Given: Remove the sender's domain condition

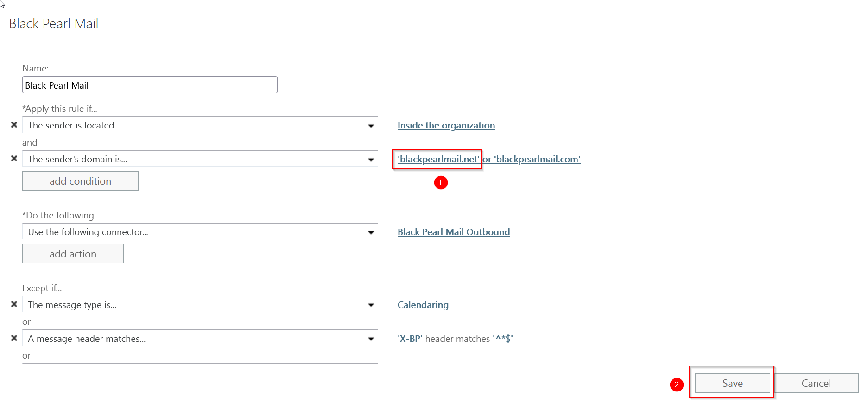Looking at the screenshot, I should tap(14, 159).
